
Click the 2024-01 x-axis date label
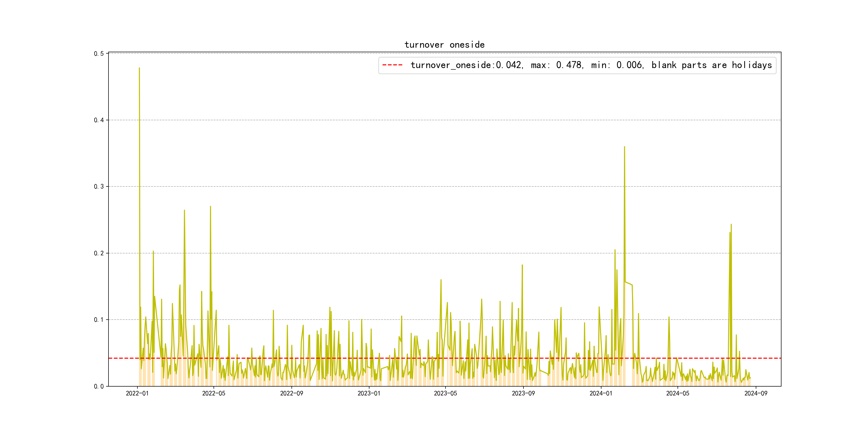(x=601, y=394)
